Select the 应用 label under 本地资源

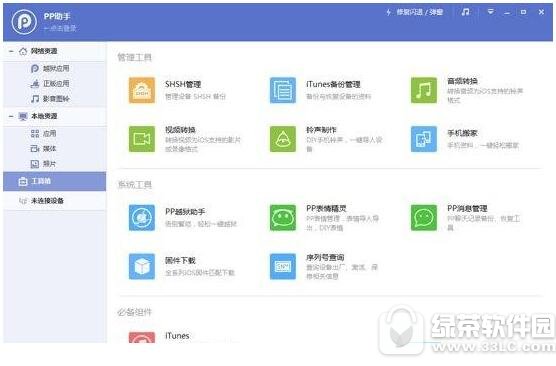(50, 133)
